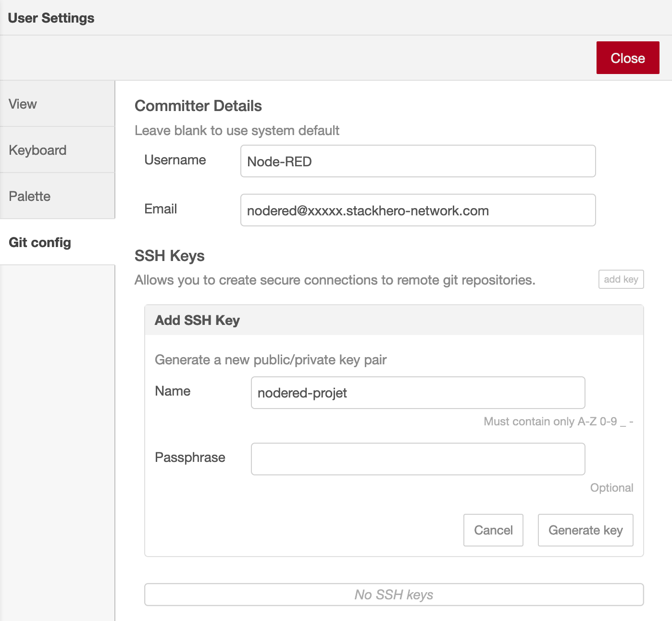Focus the Username input field

(x=418, y=161)
